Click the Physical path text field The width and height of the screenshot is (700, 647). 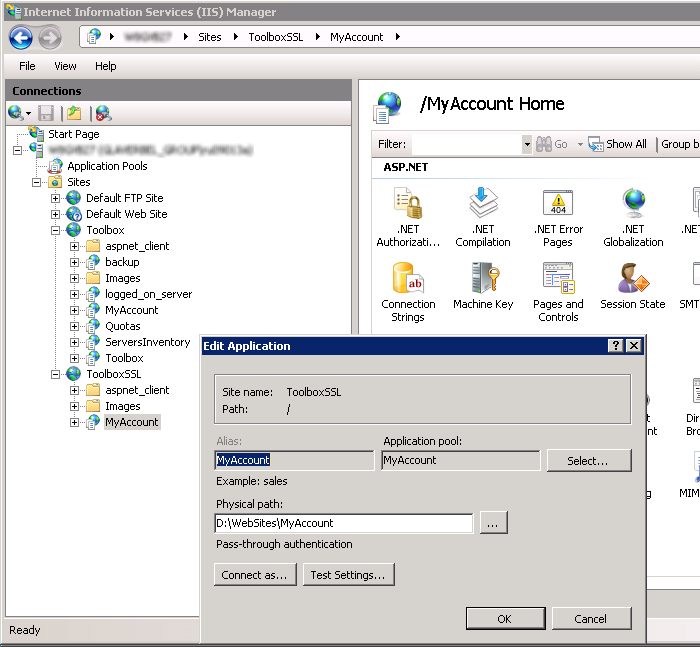[343, 523]
